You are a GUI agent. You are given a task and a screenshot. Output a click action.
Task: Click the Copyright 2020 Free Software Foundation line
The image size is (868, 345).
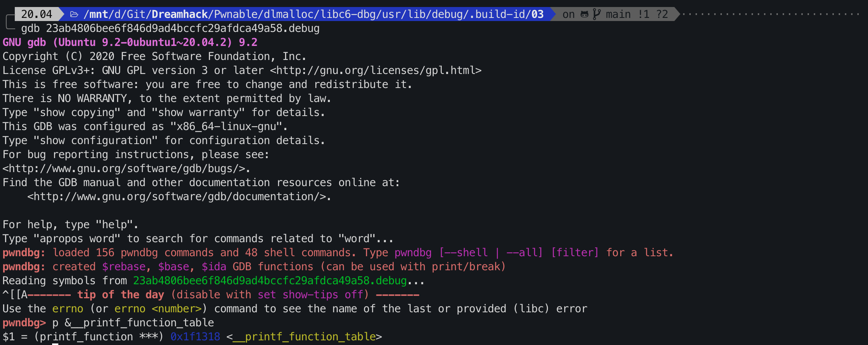tap(154, 56)
